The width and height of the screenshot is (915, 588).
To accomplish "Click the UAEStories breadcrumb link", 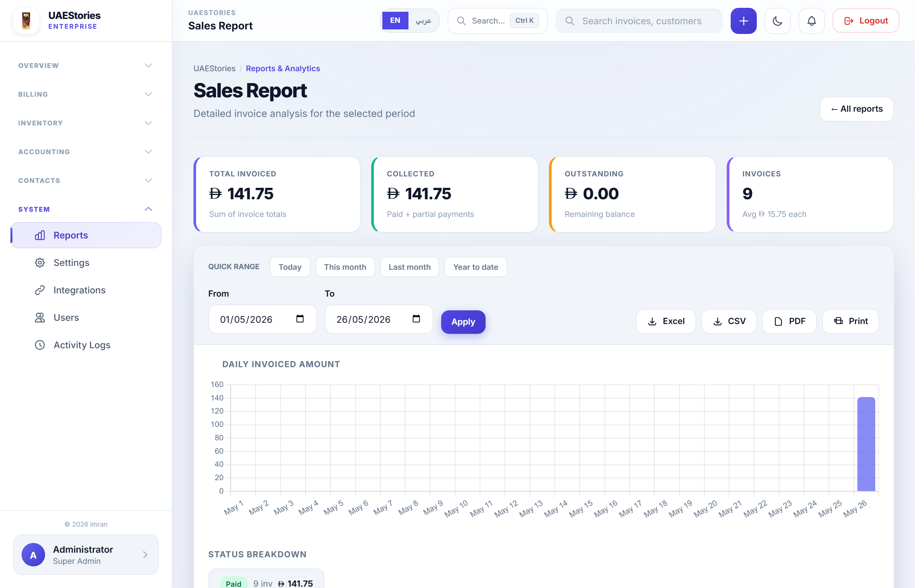I will [214, 68].
